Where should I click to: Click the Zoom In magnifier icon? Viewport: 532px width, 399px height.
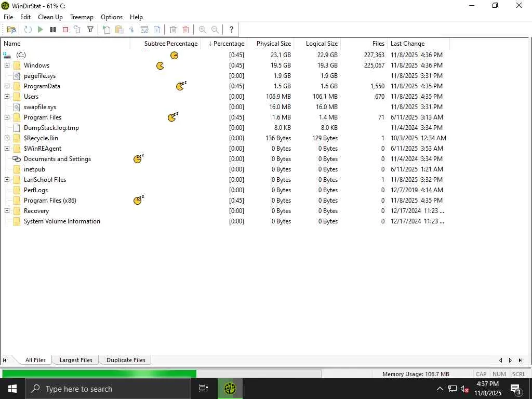[202, 30]
